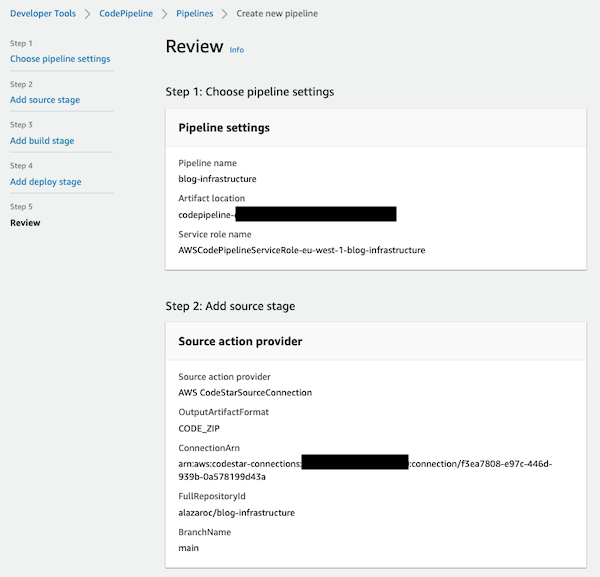600x577 pixels.
Task: Go to Choose pipeline settings step
Action: [60, 59]
